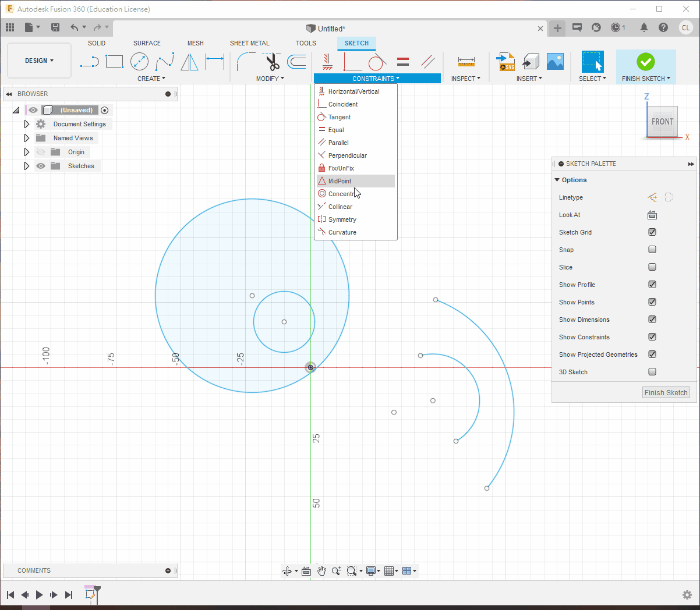Hide the Sketches folder with eye icon
700x610 pixels.
[41, 166]
